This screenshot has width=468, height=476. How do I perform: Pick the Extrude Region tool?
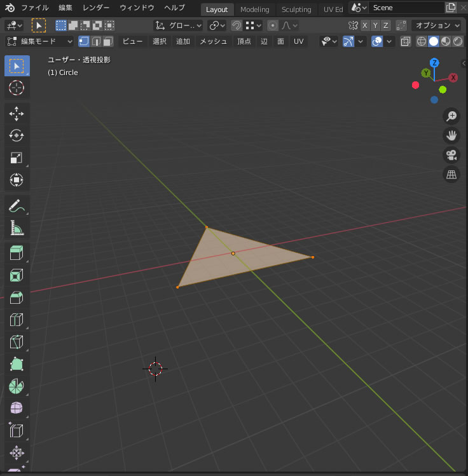coord(17,254)
